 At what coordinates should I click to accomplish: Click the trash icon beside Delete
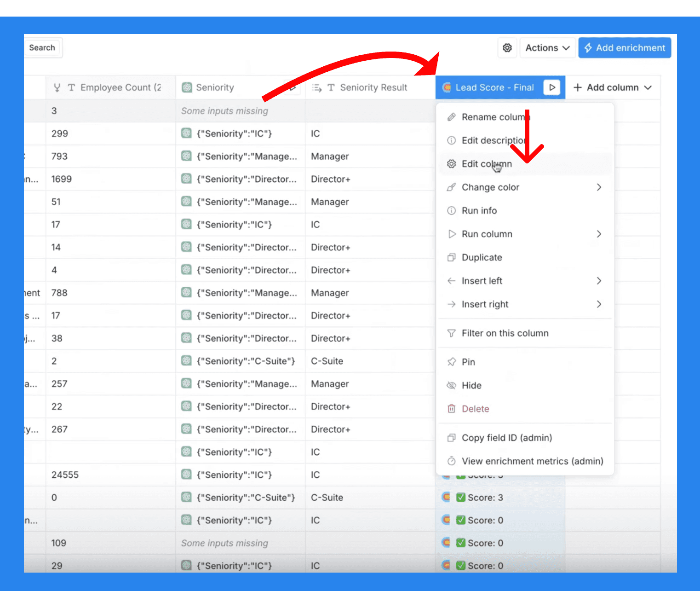point(452,409)
